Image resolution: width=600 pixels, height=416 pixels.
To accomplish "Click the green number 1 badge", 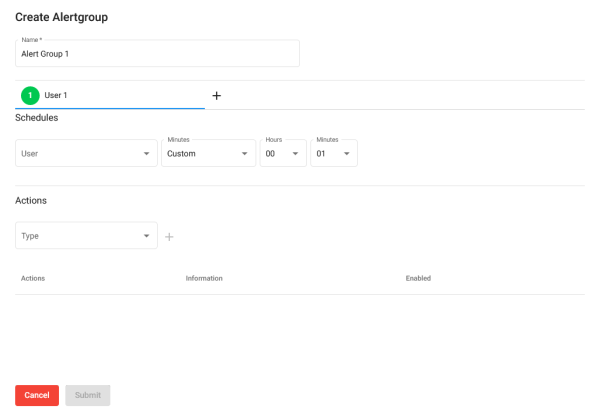I will click(30, 95).
